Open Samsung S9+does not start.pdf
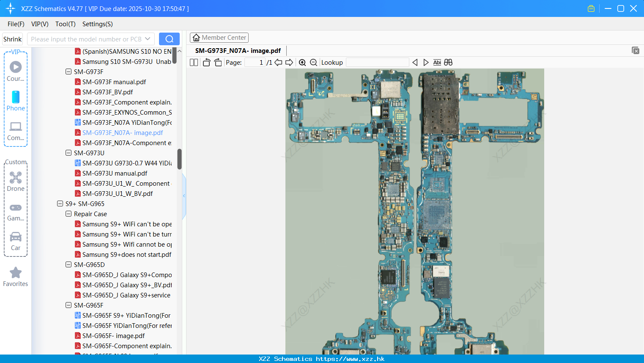Viewport: 644px width, 363px height. pos(127,254)
